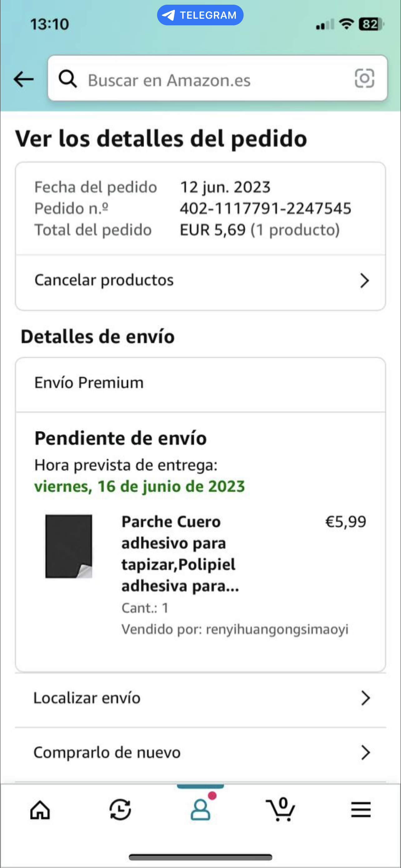The height and width of the screenshot is (868, 401).
Task: Expand the Localizar envío chevron
Action: 365,698
